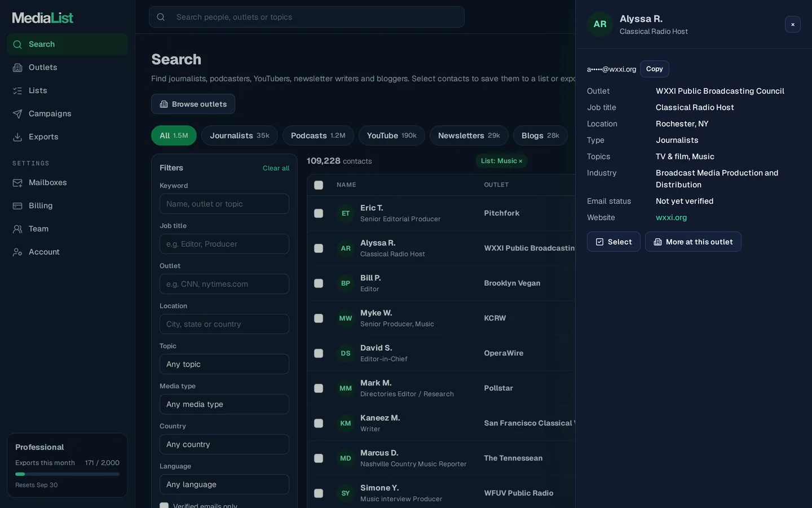Open the wxxi.org website link
The height and width of the screenshot is (508, 812).
[x=671, y=217]
